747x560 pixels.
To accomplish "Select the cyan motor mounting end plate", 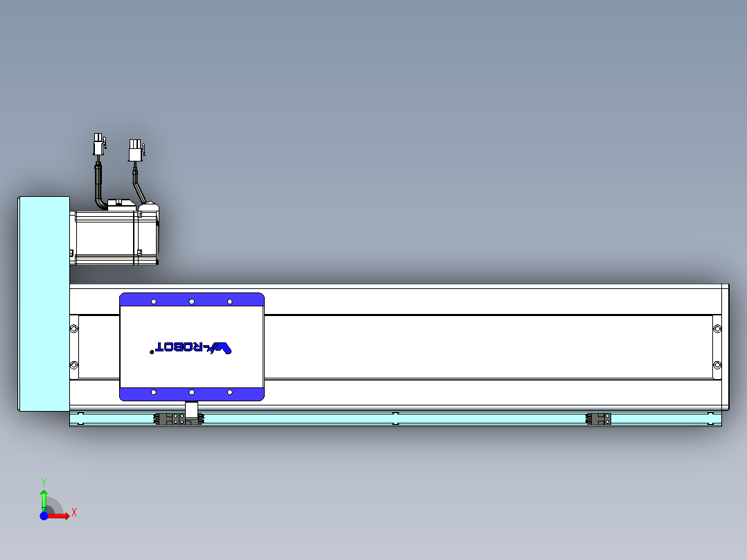I will coord(43,304).
